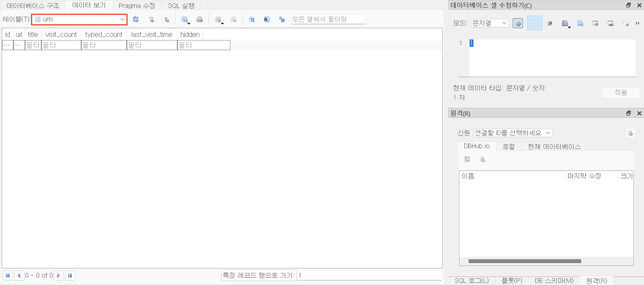Open find in table binoculars icon
644x285 pixels.
click(267, 19)
